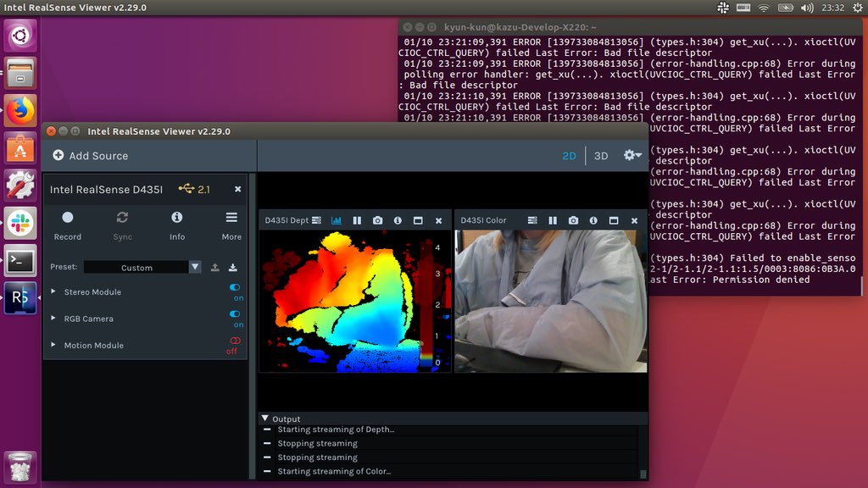Click the color camera image
868x488 pixels.
click(551, 301)
